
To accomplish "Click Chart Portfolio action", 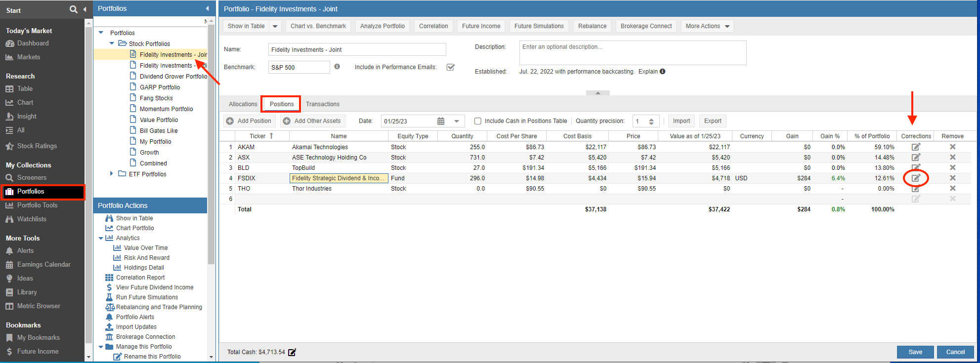I will [135, 228].
